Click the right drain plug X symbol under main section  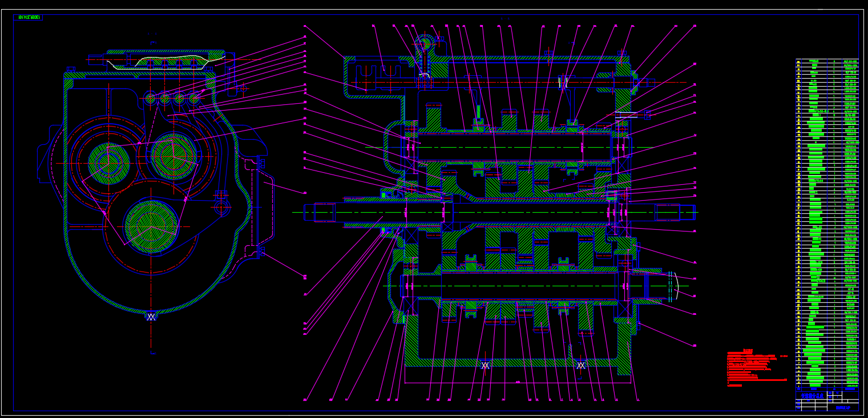[581, 365]
